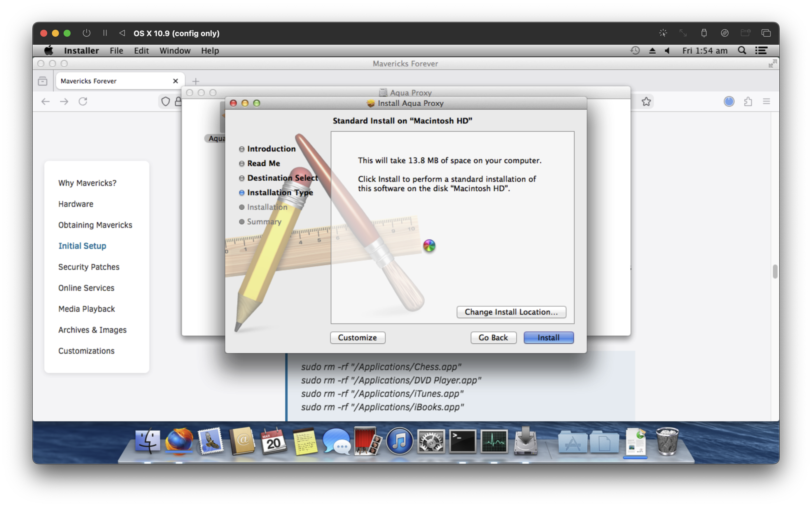Open Photo Booth from the Dock
The height and width of the screenshot is (507, 812).
(x=367, y=441)
